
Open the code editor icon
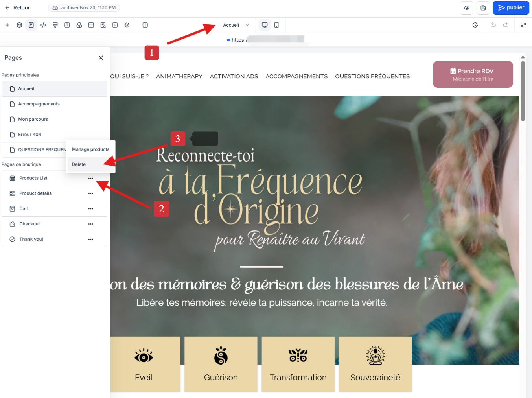point(43,25)
